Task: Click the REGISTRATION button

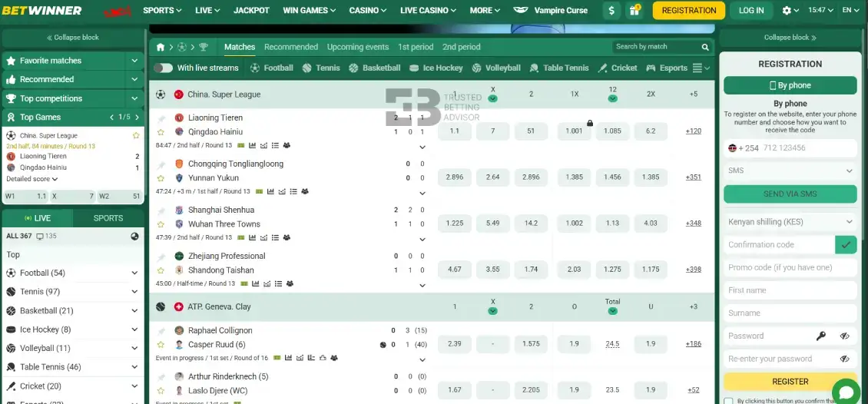Action: (x=689, y=11)
